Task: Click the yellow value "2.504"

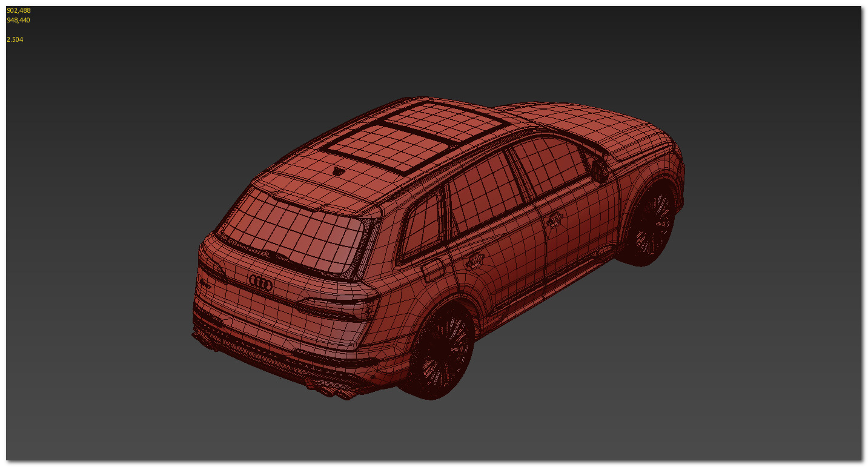Action: [15, 39]
